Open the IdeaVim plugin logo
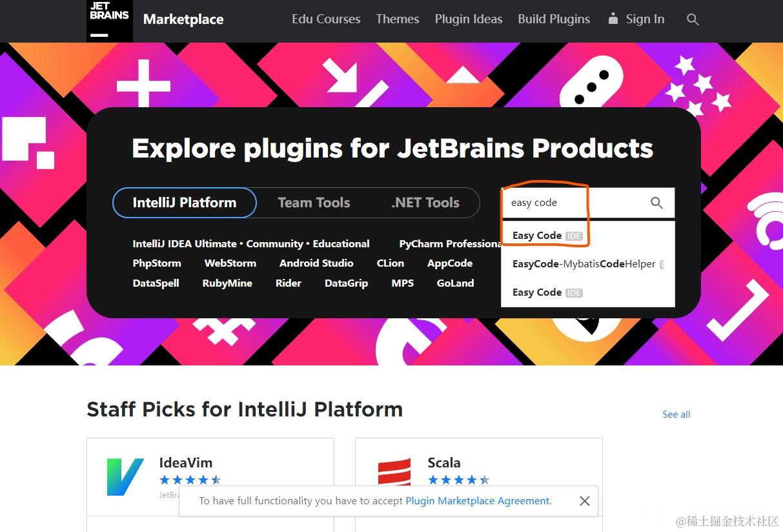The width and height of the screenshot is (783, 532). coord(125,477)
